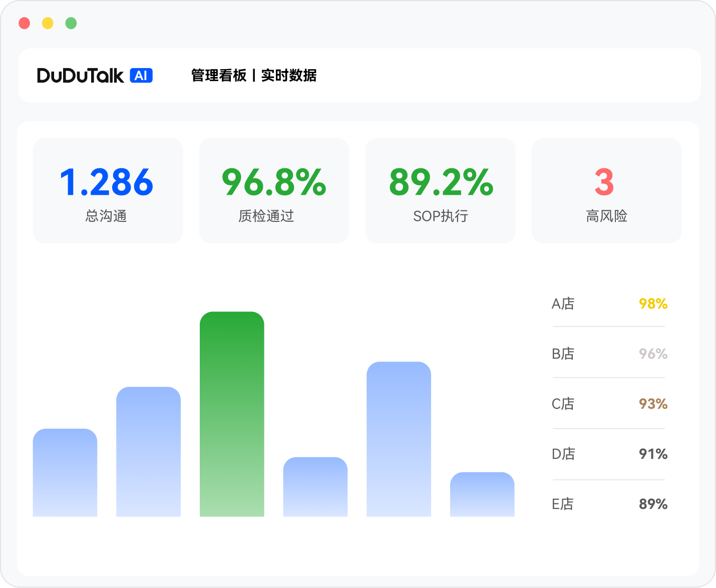Select the B店 ranking row label
Image resolution: width=716 pixels, height=588 pixels.
click(563, 354)
